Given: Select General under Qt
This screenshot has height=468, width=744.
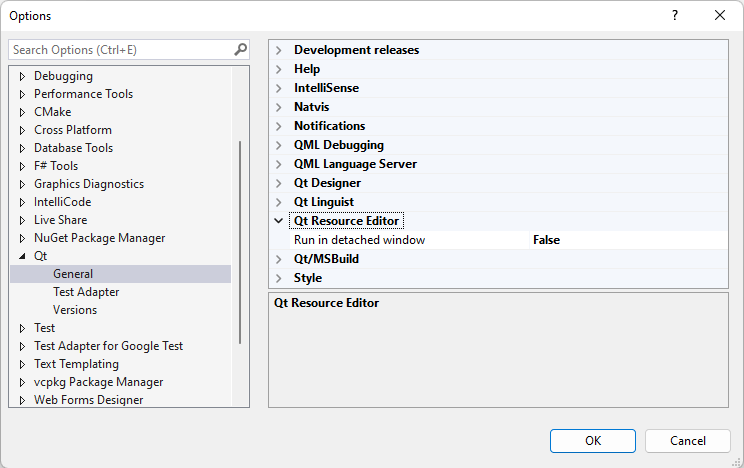Looking at the screenshot, I should coord(121,274).
